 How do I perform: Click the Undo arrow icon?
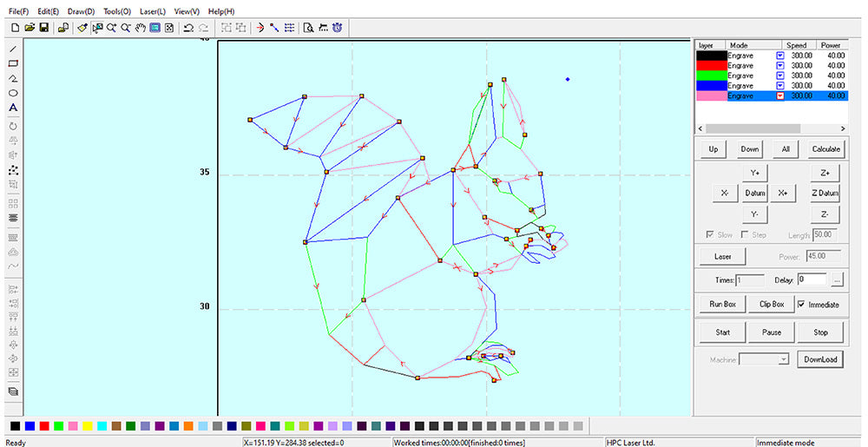coord(187,28)
